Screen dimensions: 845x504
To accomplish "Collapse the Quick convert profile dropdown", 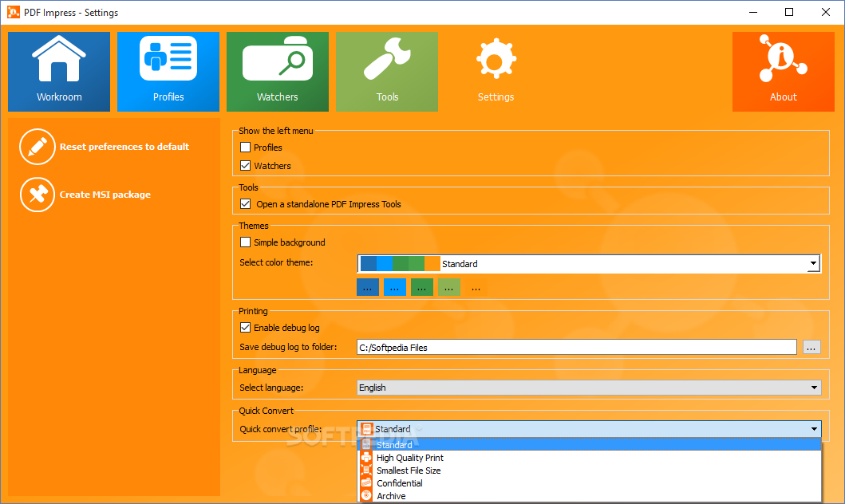I will tap(589, 429).
